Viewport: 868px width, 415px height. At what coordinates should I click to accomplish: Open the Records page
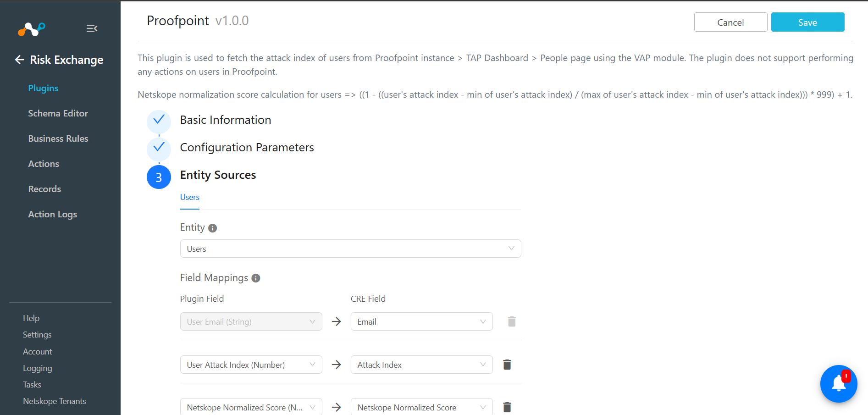point(44,189)
